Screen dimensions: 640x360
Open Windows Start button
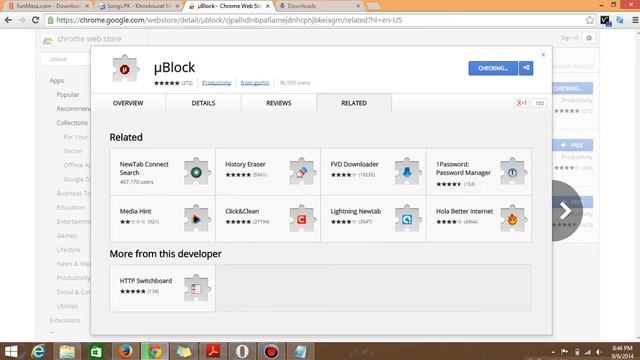coord(11,351)
